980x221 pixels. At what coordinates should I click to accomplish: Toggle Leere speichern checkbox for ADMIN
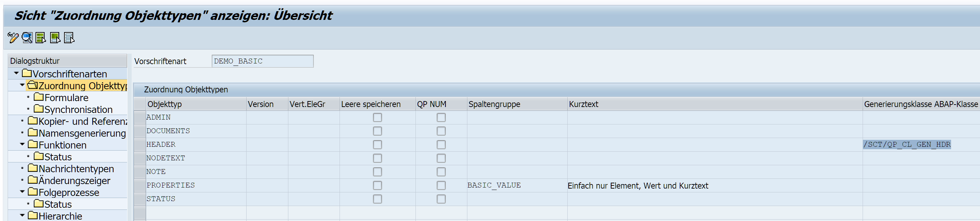coord(377,118)
